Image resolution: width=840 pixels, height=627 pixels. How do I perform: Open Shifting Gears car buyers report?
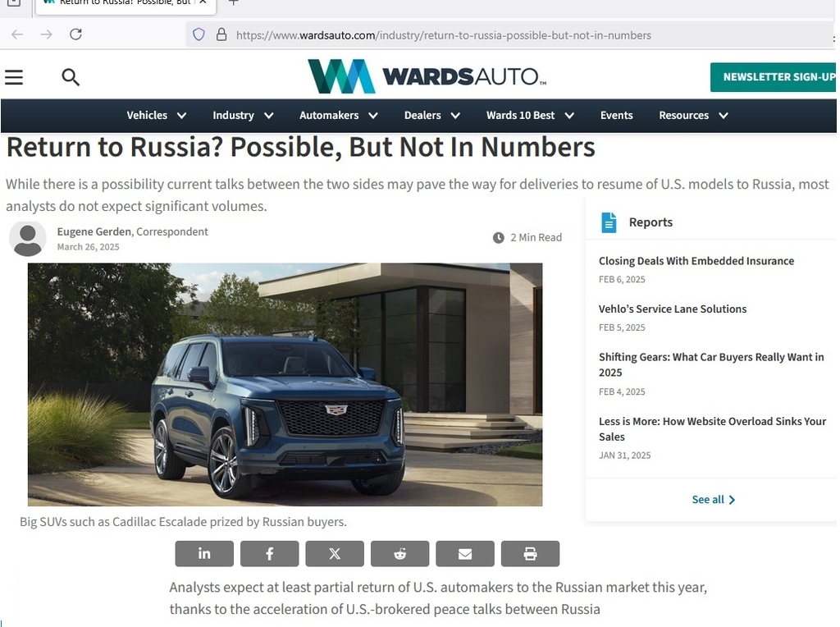click(x=711, y=364)
